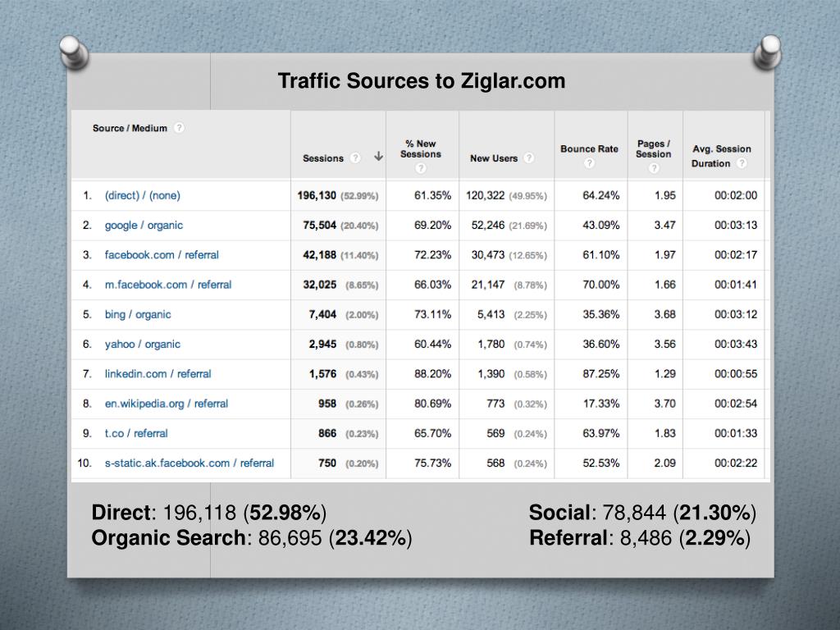This screenshot has height=630, width=840.
Task: Click new users value 120,322
Action: (x=486, y=195)
